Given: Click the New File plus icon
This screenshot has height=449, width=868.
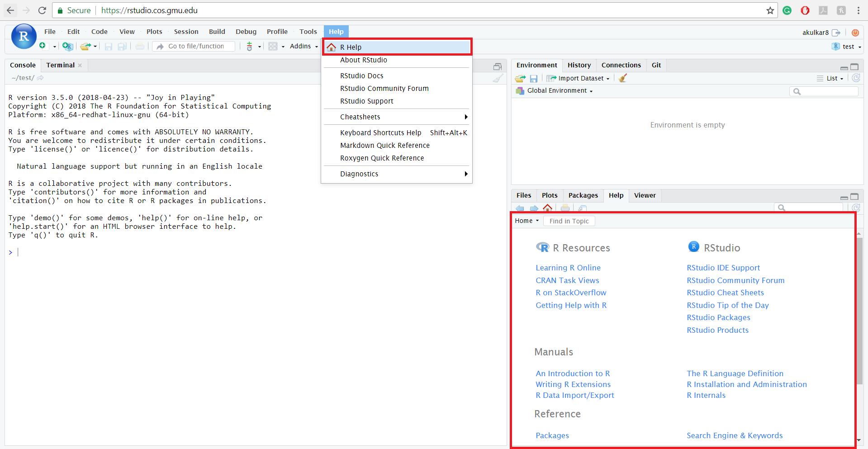Looking at the screenshot, I should 43,46.
